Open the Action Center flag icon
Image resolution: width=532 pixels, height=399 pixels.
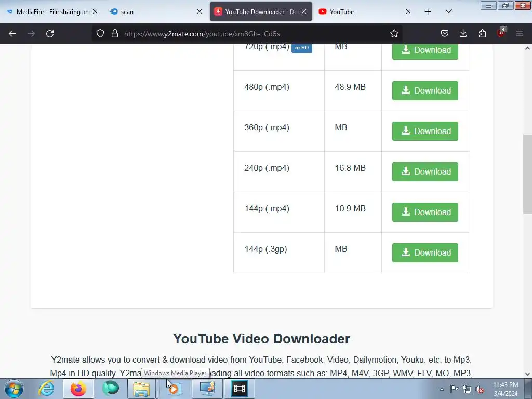[454, 389]
